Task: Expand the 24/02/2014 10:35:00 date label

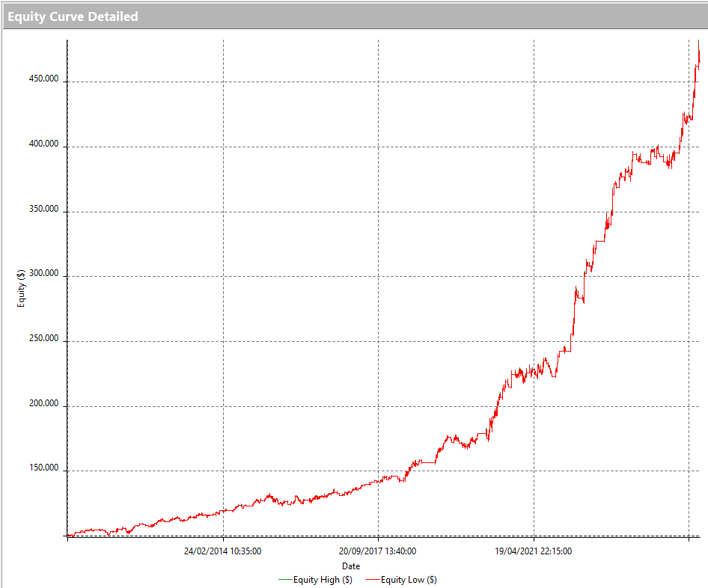Action: click(222, 551)
